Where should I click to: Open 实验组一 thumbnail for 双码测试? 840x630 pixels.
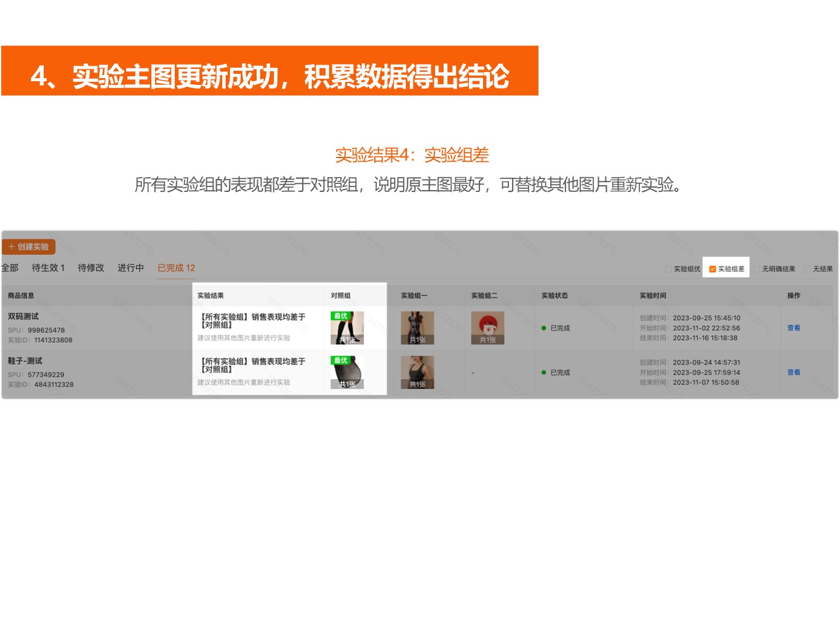point(417,328)
